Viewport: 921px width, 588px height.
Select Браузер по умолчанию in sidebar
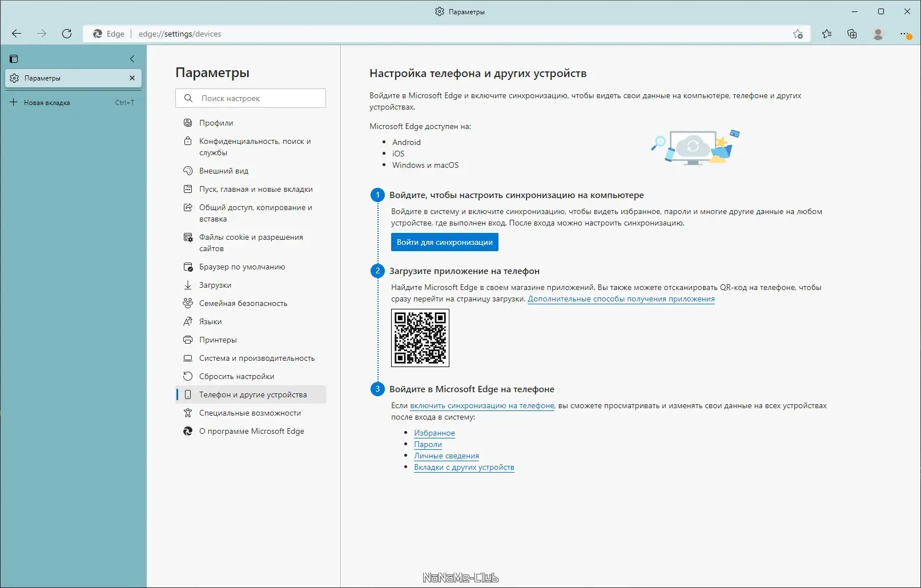[x=251, y=267]
